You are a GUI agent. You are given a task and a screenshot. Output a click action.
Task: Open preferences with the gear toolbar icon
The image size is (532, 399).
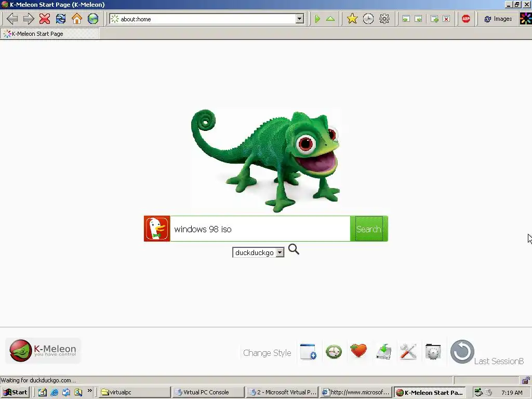(384, 19)
